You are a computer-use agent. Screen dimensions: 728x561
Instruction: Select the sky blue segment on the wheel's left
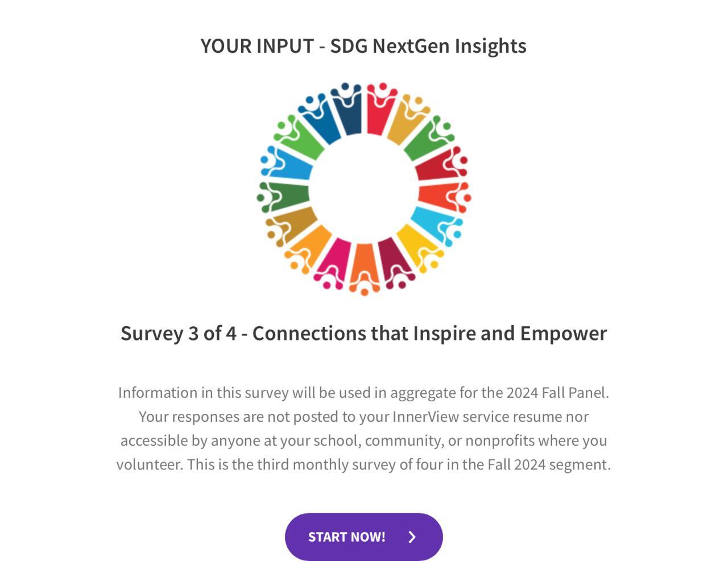pos(291,165)
